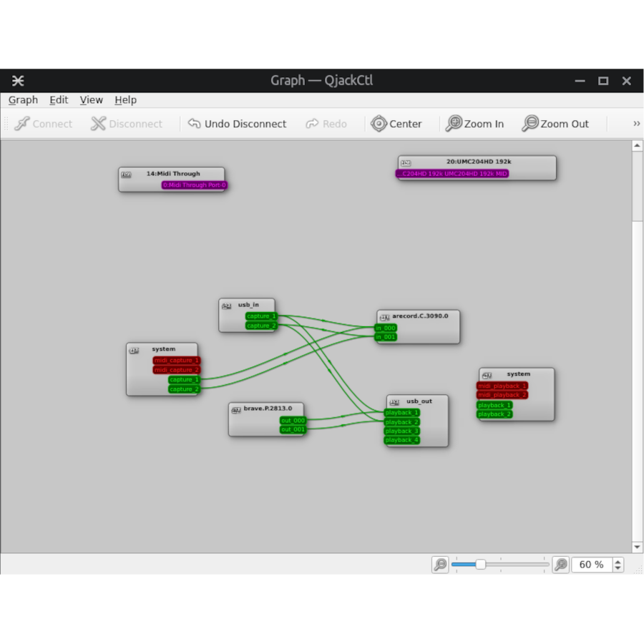Click the zoom slider handle at bottom

(x=481, y=565)
